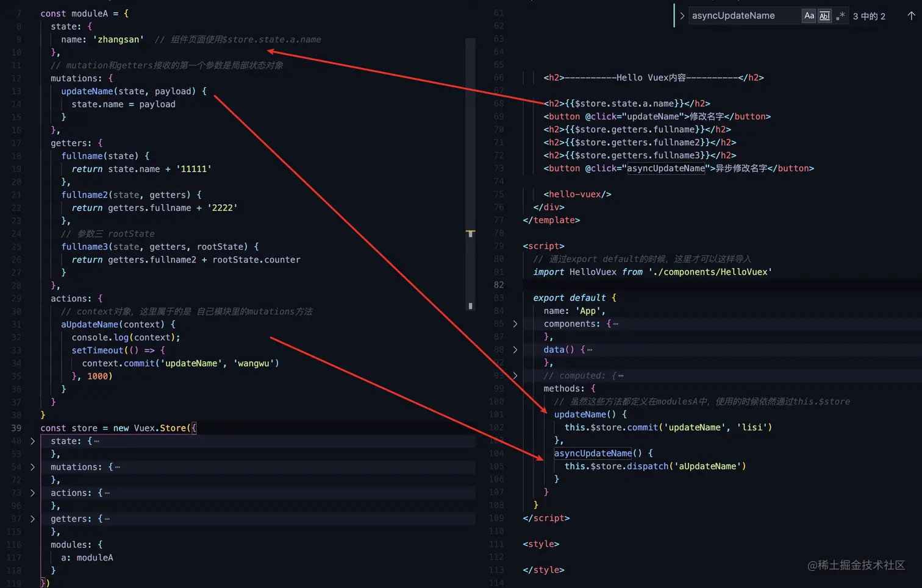Viewport: 922px width, 588px height.
Task: Click 'export default {' line
Action: coord(574,298)
